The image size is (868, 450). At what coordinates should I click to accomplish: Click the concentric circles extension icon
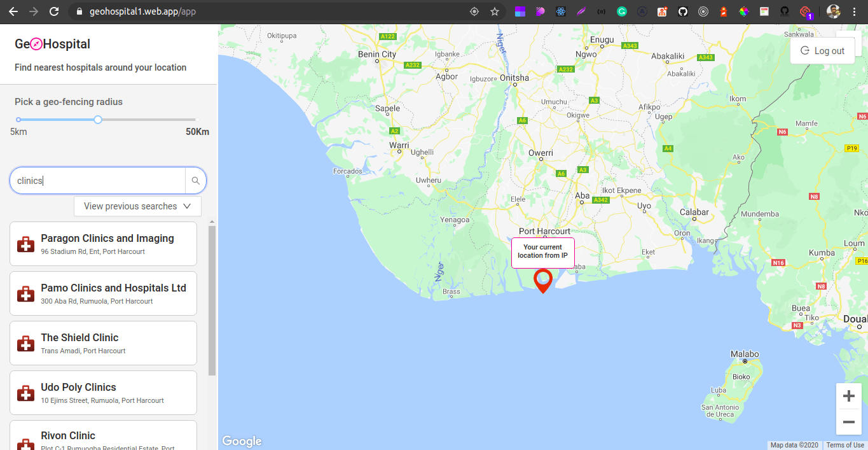click(x=703, y=11)
